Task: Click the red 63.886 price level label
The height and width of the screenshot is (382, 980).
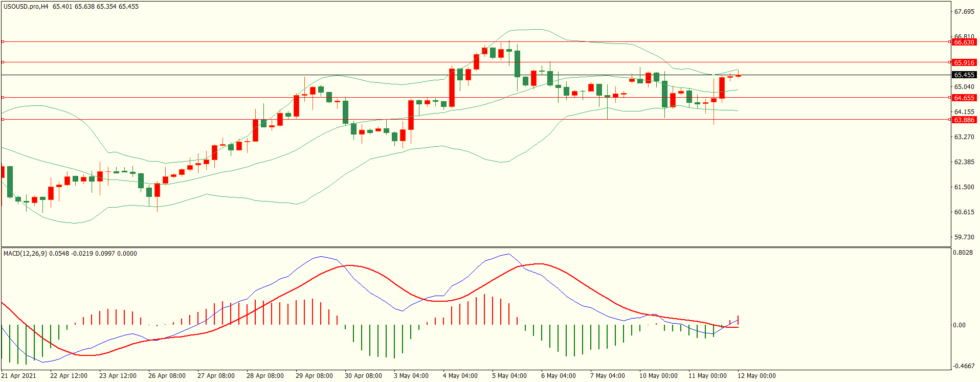Action: point(964,120)
